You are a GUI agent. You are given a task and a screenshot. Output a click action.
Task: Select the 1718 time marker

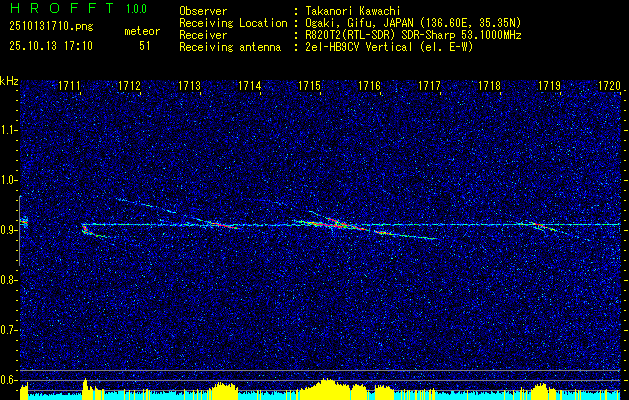(x=489, y=87)
